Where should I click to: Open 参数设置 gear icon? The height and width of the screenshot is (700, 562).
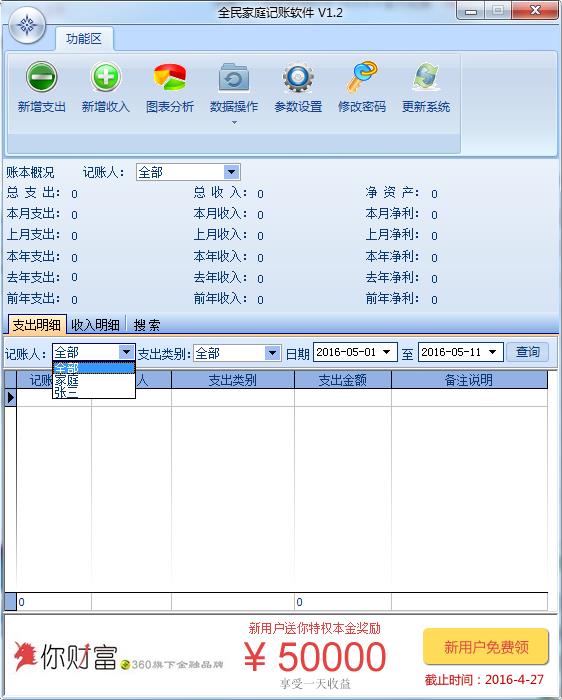[x=298, y=77]
